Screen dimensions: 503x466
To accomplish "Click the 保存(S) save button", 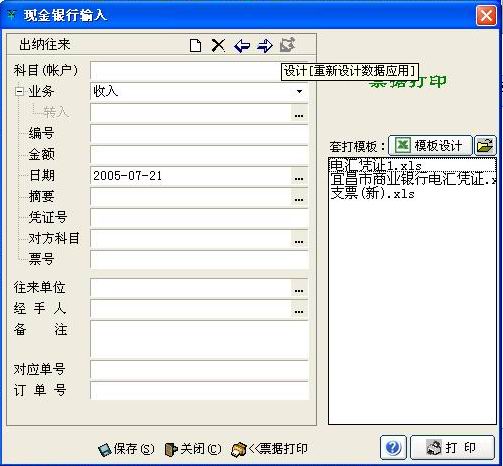I will coord(126,449).
